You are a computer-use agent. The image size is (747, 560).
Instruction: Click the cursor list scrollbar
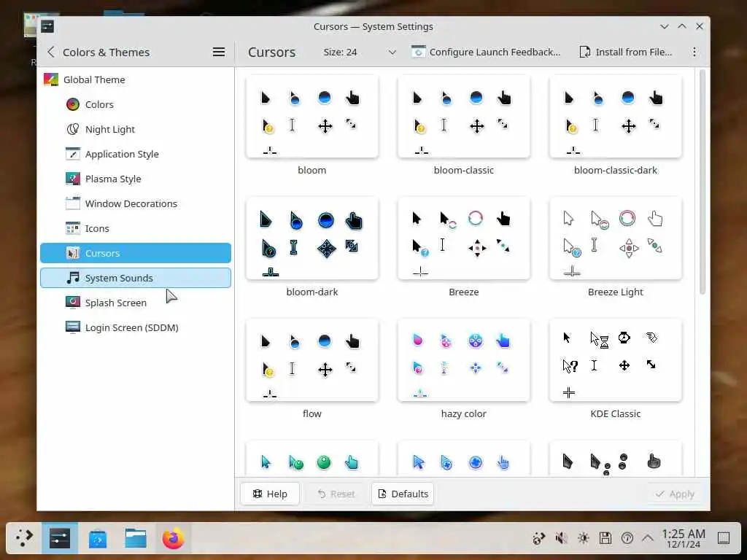(x=702, y=182)
